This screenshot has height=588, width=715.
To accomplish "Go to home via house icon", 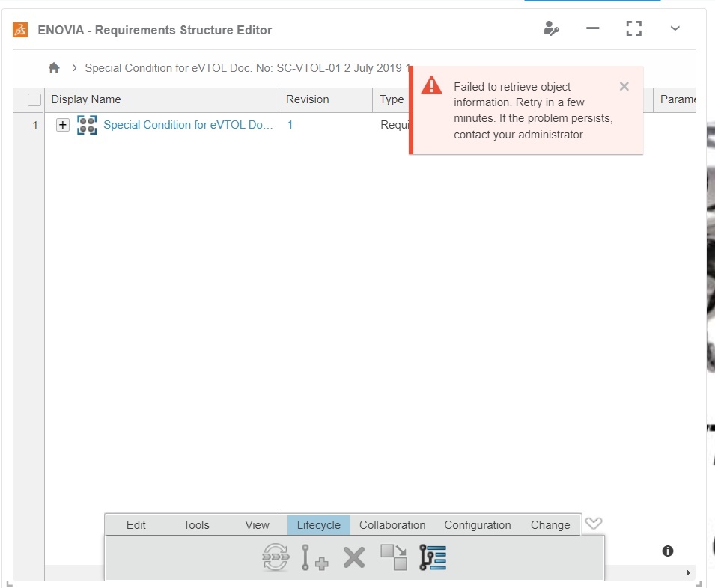I will click(x=54, y=68).
